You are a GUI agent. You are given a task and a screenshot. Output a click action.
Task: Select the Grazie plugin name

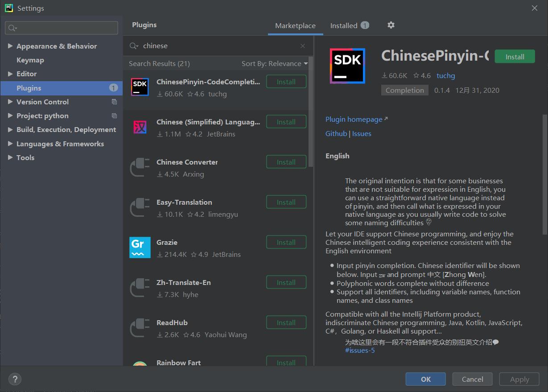click(167, 242)
